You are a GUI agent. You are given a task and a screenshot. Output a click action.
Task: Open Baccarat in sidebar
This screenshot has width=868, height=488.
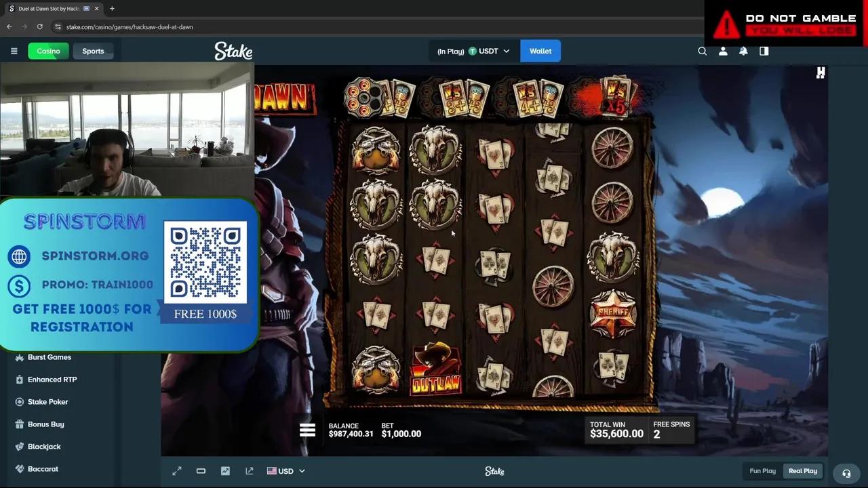click(x=43, y=469)
